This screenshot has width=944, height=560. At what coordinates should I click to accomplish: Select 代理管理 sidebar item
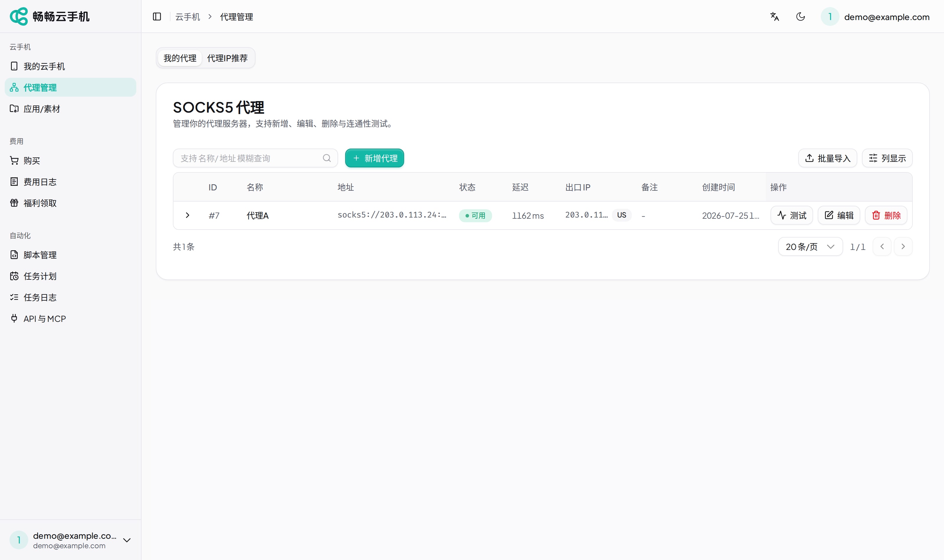point(70,87)
